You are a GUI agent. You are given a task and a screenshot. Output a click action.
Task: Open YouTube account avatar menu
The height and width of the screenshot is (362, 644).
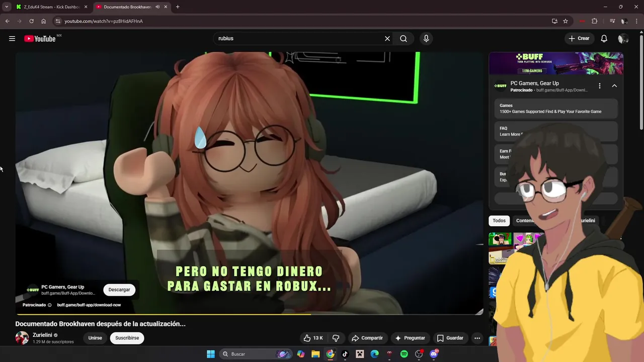coord(623,39)
